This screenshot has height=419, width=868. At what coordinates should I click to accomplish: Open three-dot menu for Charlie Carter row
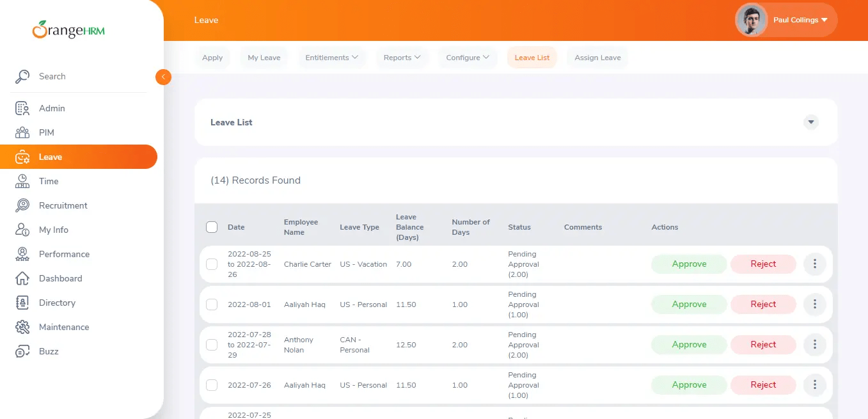pos(814,264)
